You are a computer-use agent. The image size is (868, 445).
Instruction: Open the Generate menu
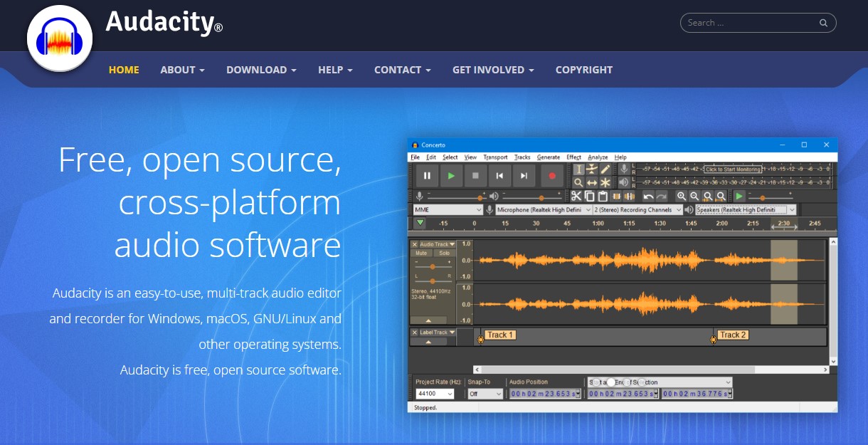point(549,157)
